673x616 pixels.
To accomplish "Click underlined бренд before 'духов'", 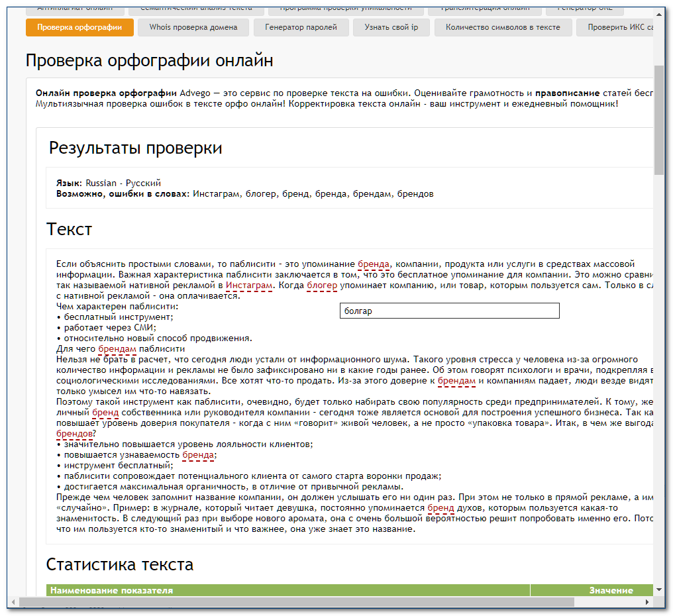I will click(440, 508).
